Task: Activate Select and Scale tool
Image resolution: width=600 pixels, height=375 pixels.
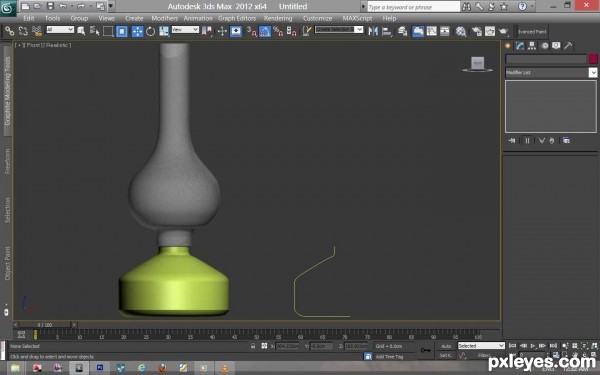Action: click(164, 31)
